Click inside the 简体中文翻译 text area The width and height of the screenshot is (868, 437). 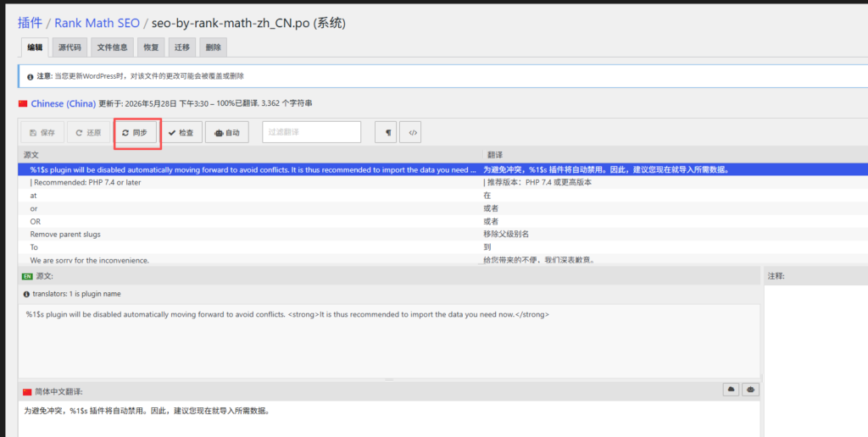coord(389,419)
